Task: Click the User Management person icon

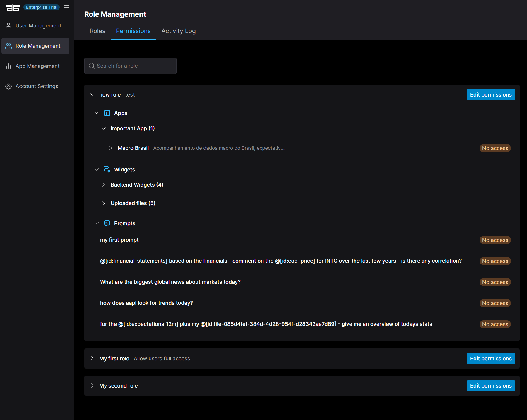Action: pos(8,26)
